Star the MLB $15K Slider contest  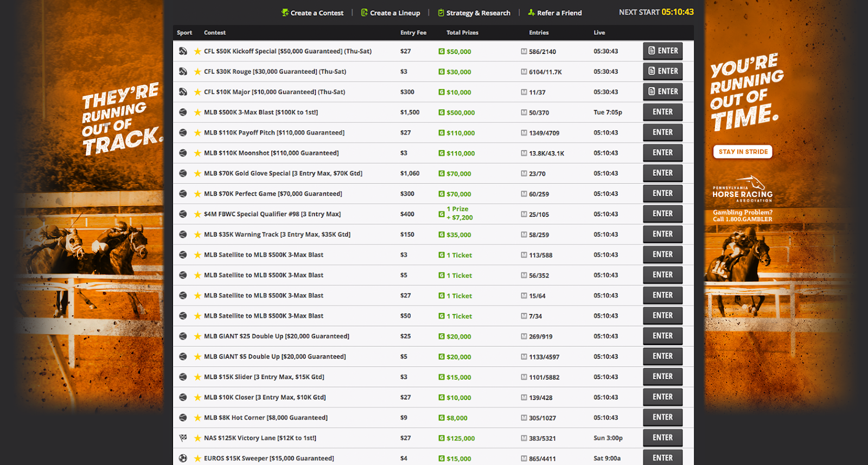[x=197, y=377]
